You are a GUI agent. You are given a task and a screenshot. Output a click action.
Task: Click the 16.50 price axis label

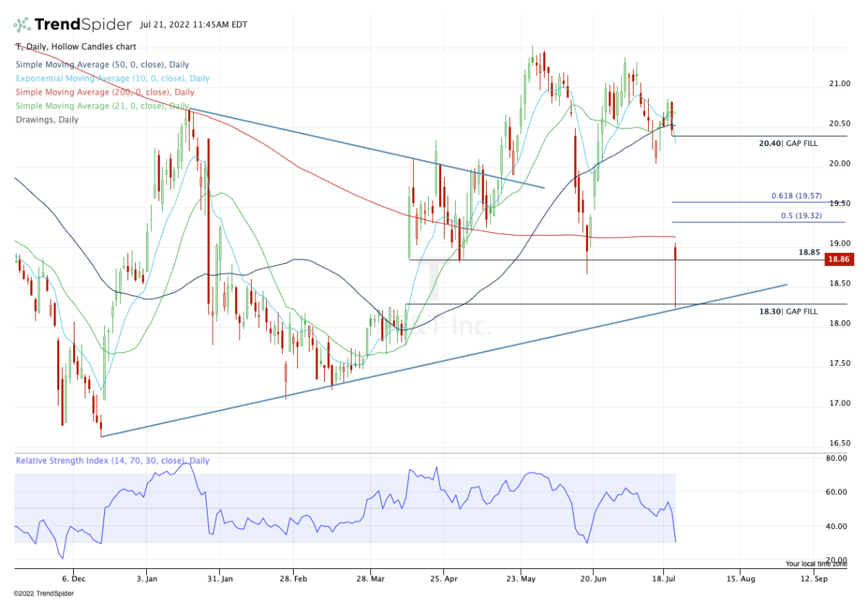point(839,443)
